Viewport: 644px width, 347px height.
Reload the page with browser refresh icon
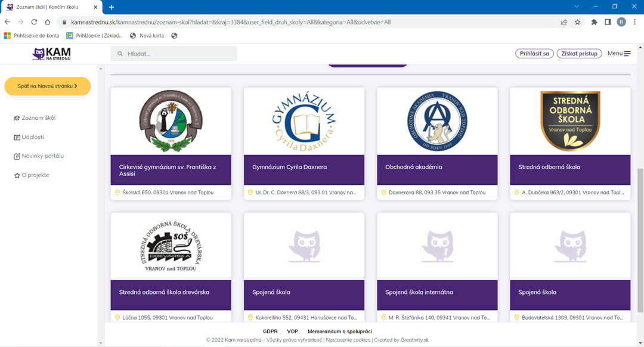(x=34, y=22)
